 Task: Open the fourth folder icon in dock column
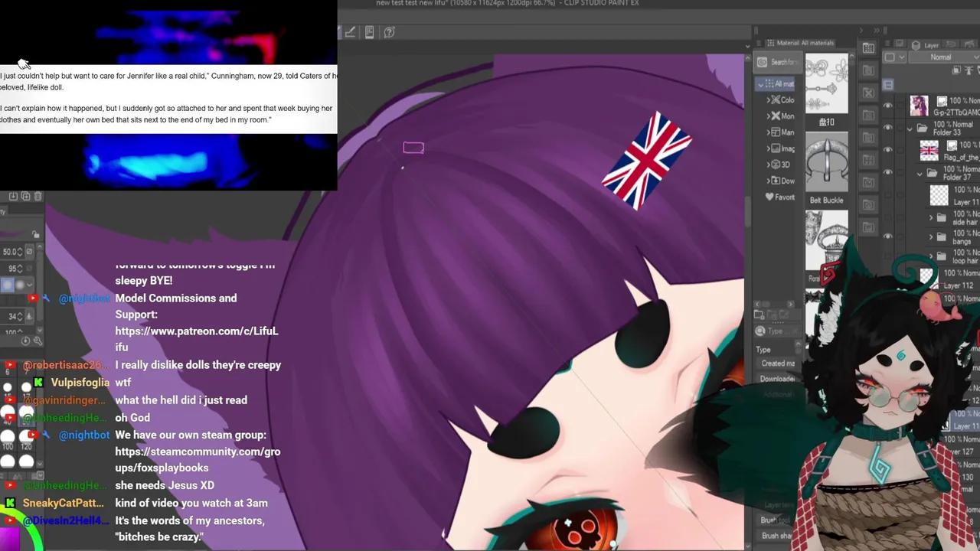pos(868,116)
